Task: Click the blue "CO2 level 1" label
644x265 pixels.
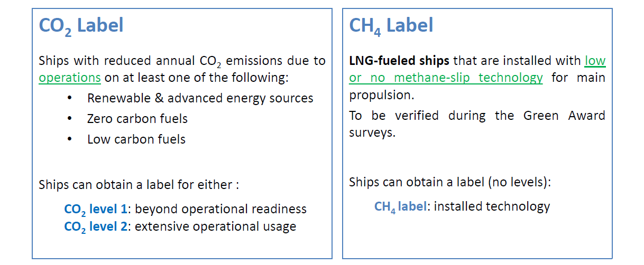Action: pyautogui.click(x=95, y=209)
